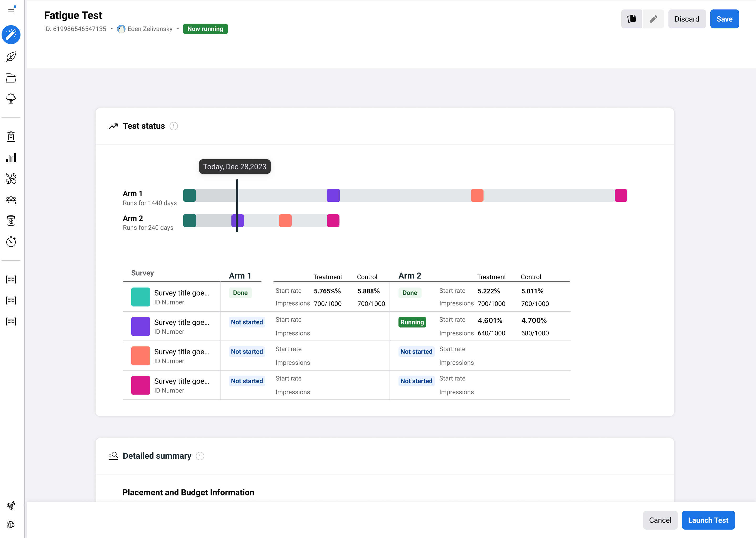Click the duplicate copy icon button
756x538 pixels.
(x=631, y=19)
